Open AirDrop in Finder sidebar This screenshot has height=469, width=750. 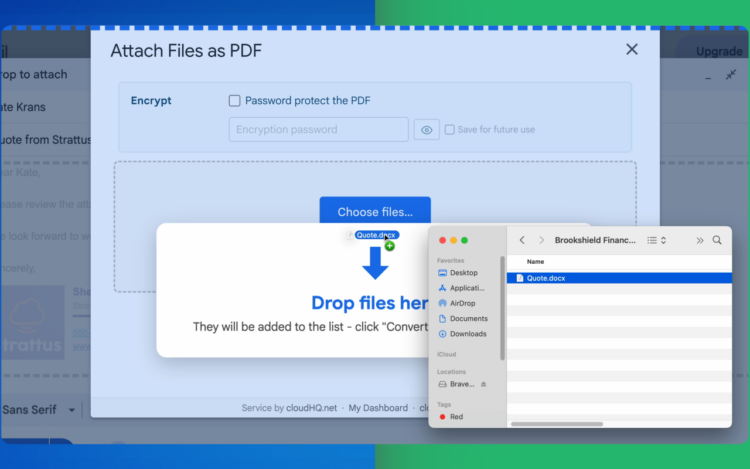[457, 303]
